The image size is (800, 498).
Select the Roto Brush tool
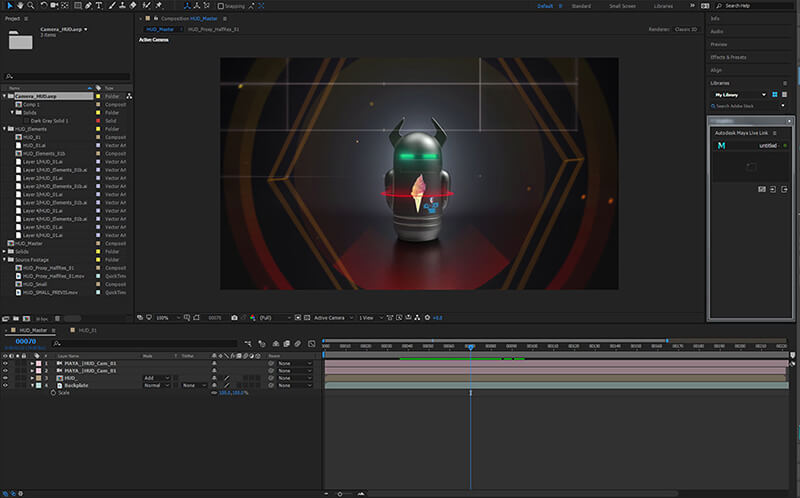point(146,6)
